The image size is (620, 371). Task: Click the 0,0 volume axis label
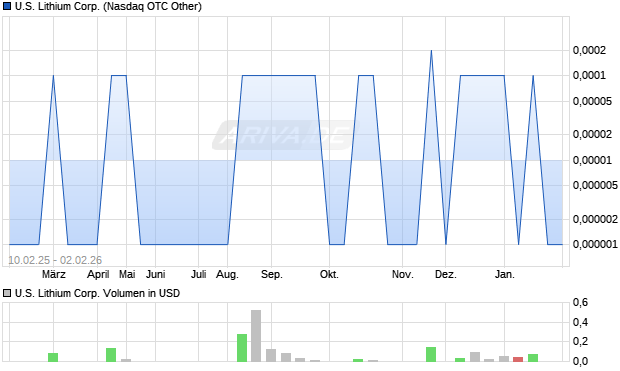(580, 361)
